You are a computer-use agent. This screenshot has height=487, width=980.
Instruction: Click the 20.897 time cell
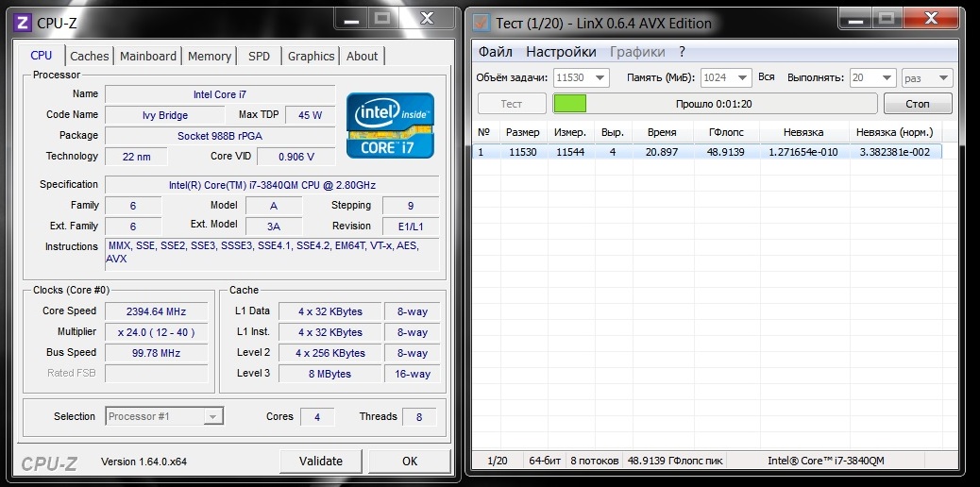[x=662, y=152]
